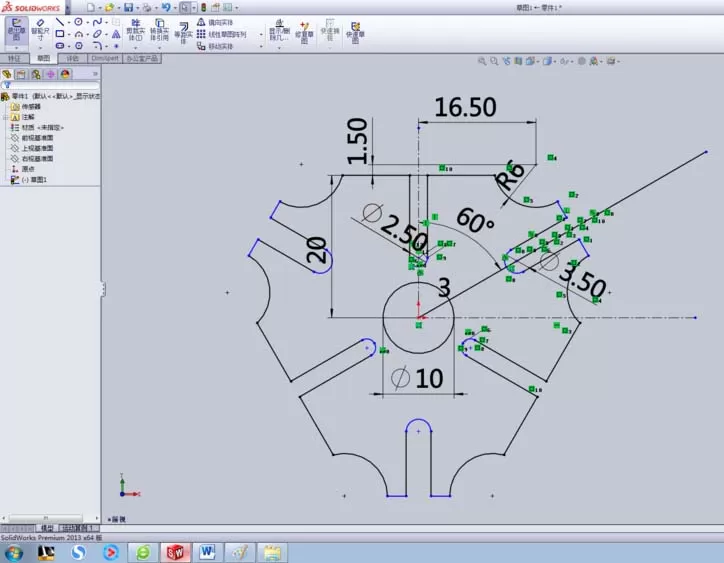
Task: Click the feature tree filter input field
Action: point(50,85)
